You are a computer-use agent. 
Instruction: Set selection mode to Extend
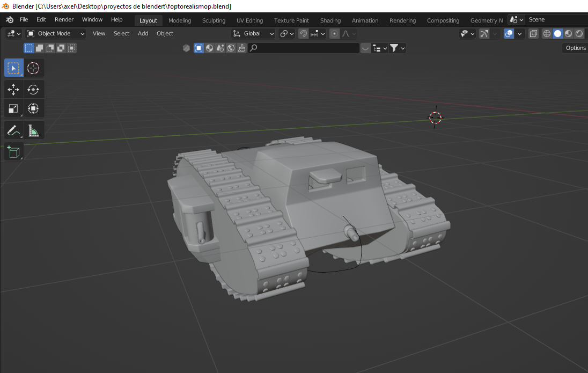(39, 48)
